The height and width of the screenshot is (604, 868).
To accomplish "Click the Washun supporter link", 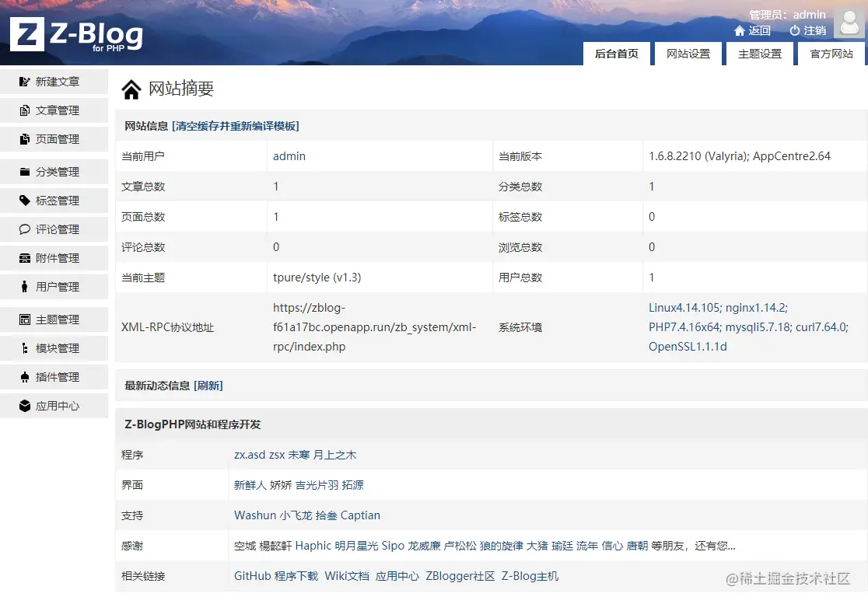I will 255,515.
